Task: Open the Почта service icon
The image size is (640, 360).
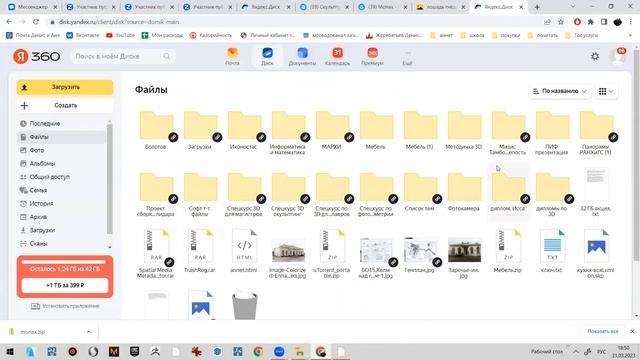Action: point(233,56)
